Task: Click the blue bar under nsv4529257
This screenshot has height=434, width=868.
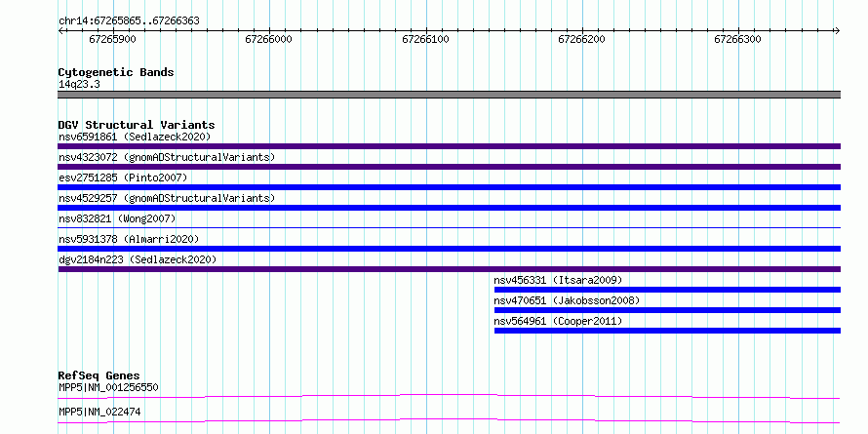Action: (450, 208)
